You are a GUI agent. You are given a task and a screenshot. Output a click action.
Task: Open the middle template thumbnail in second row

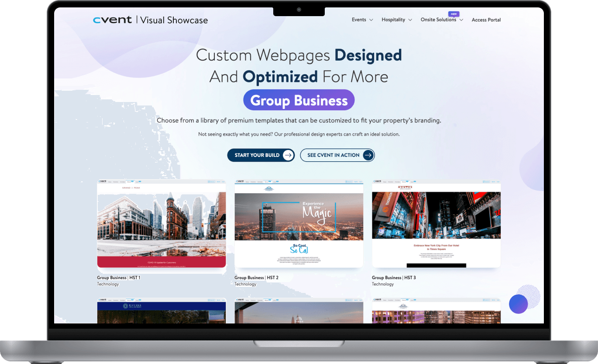click(299, 310)
